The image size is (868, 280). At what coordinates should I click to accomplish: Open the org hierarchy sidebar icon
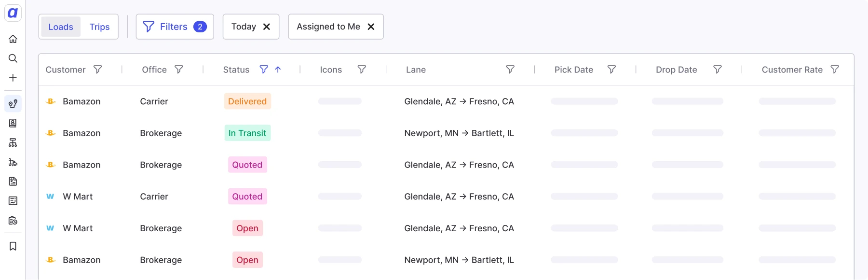coord(13,142)
